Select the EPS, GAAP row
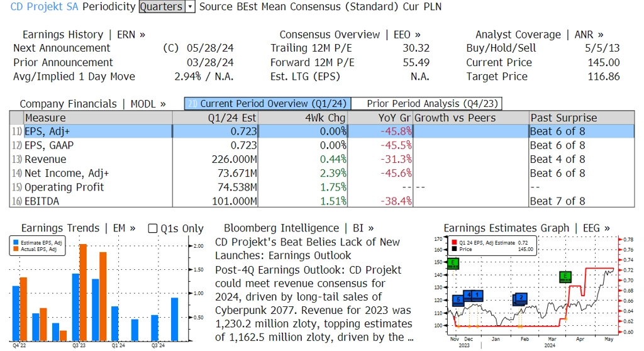This screenshot has height=351, width=644. coord(322,145)
